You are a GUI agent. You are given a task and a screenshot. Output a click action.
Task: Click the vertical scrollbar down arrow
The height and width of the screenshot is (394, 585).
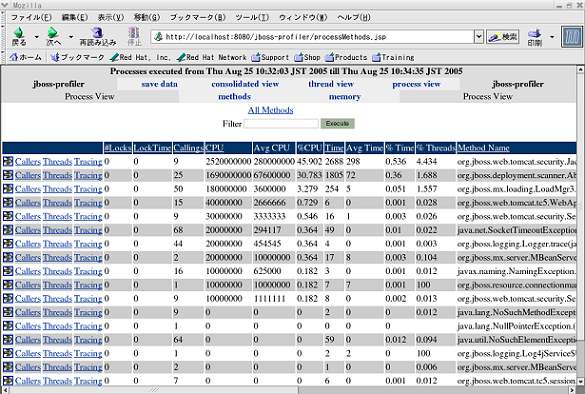[581, 381]
